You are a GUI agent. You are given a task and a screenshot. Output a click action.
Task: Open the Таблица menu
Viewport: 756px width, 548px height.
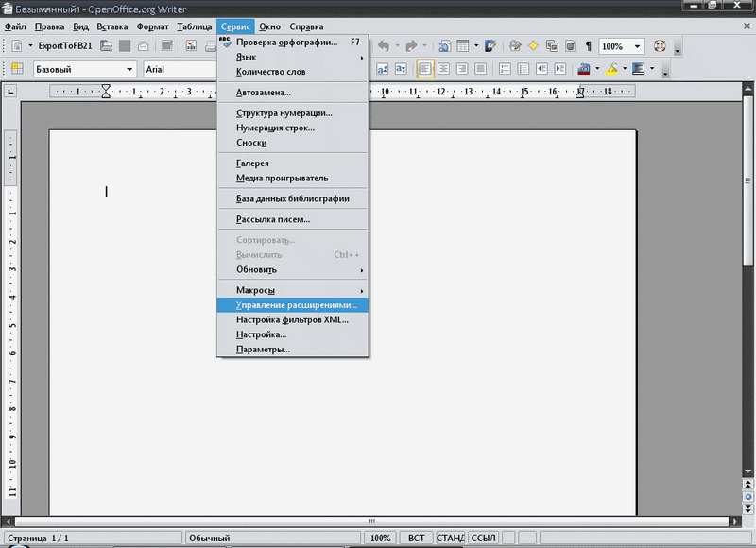click(x=195, y=26)
